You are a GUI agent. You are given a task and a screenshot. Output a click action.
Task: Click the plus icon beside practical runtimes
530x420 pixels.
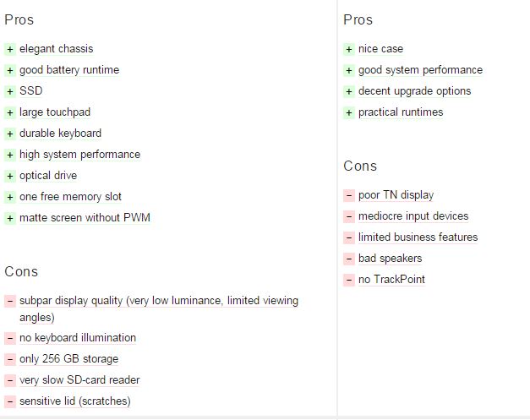[349, 112]
